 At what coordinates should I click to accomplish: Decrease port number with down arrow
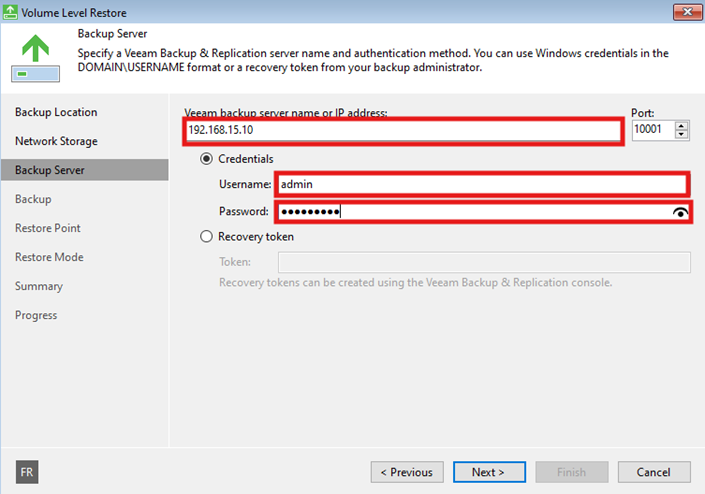682,135
